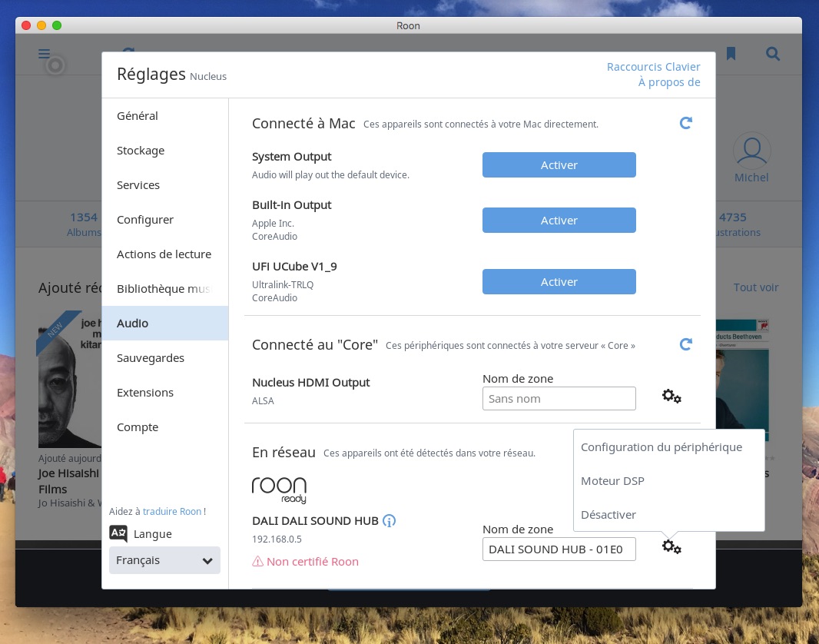Show info for DALI DALI SOUND HUB
Screen dimensions: 819x644
click(389, 521)
